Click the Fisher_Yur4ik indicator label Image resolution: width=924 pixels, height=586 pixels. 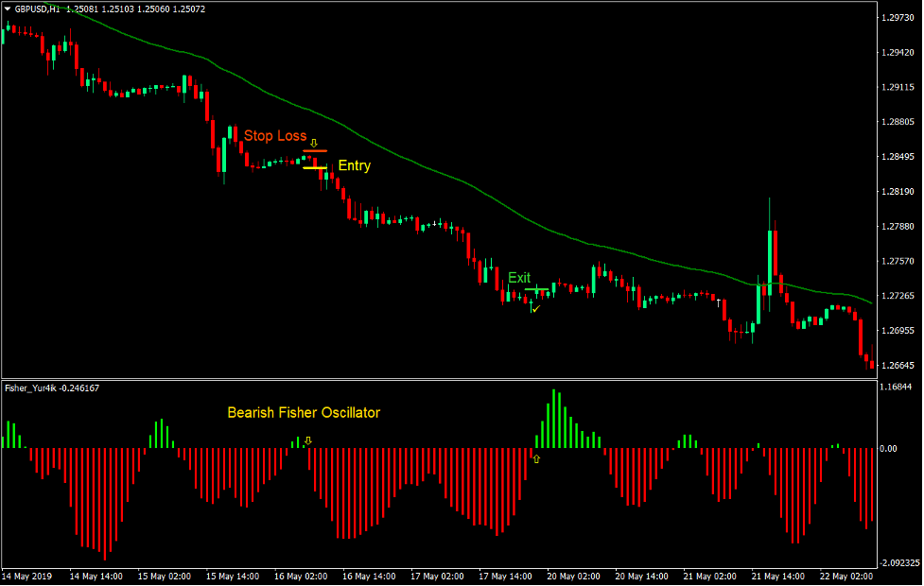point(31,388)
